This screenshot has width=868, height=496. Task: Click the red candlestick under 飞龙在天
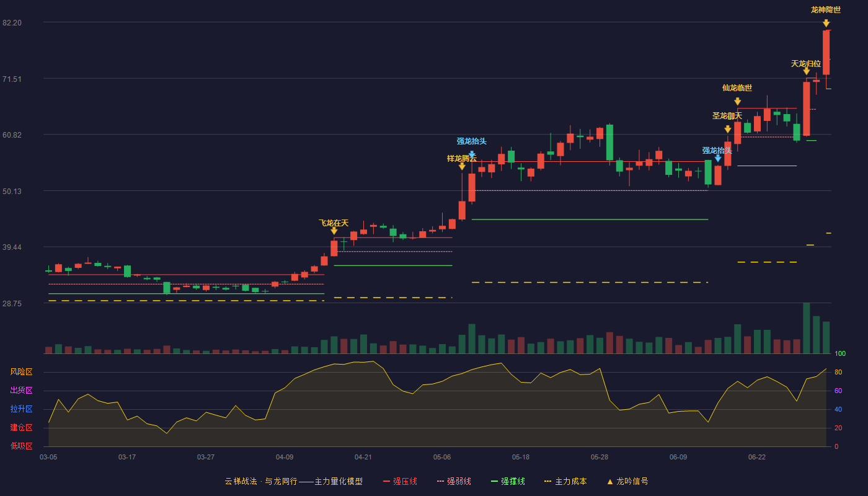point(334,248)
